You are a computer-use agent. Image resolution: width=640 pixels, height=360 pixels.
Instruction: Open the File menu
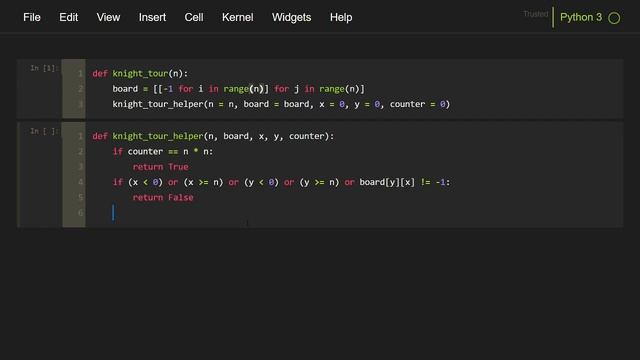pyautogui.click(x=32, y=18)
